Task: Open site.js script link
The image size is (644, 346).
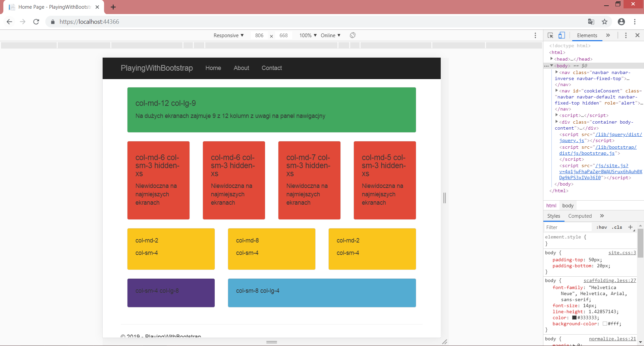Action: click(601, 172)
